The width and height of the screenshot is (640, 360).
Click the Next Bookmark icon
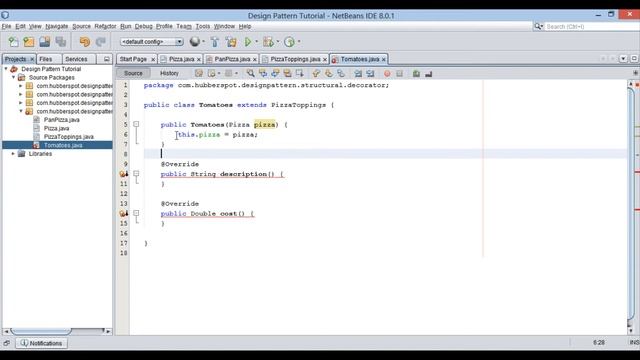click(328, 73)
